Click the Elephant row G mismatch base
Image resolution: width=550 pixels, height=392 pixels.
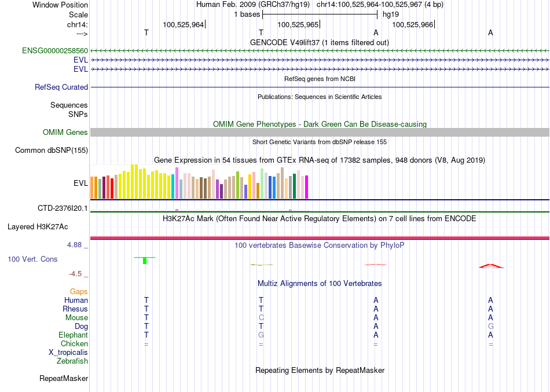(261, 335)
